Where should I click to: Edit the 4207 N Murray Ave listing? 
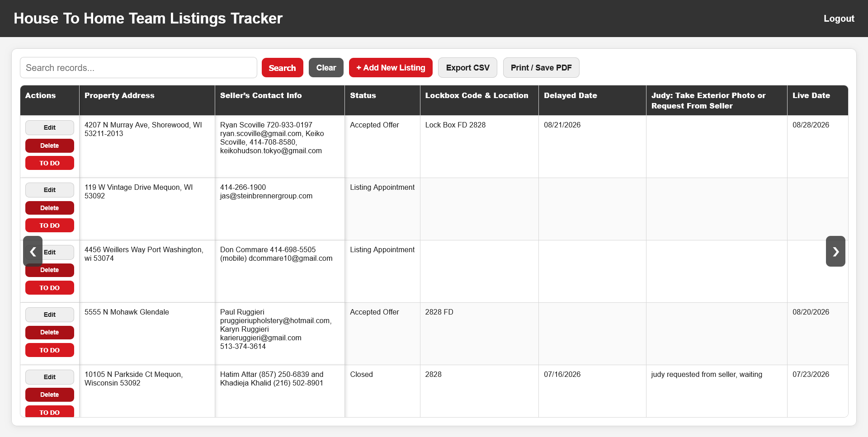coord(50,127)
